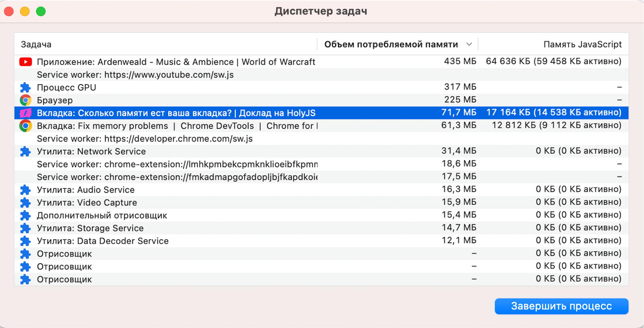Image resolution: width=644 pixels, height=328 pixels.
Task: Click the 14,7 МБ memory value
Action: [459, 228]
